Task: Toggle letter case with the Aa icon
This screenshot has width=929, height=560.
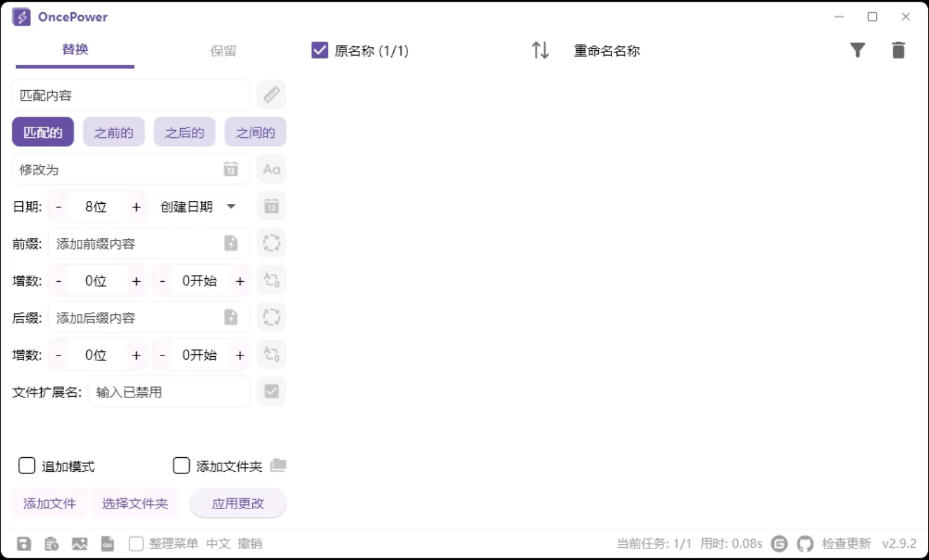Action: pos(271,169)
